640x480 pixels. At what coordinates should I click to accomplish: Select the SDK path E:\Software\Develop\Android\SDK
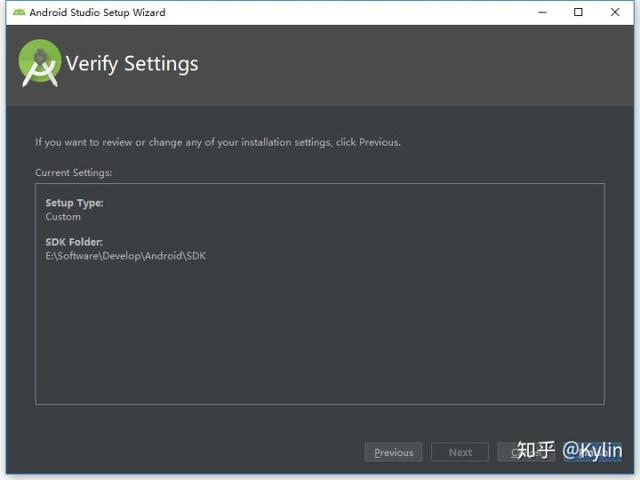tap(126, 256)
